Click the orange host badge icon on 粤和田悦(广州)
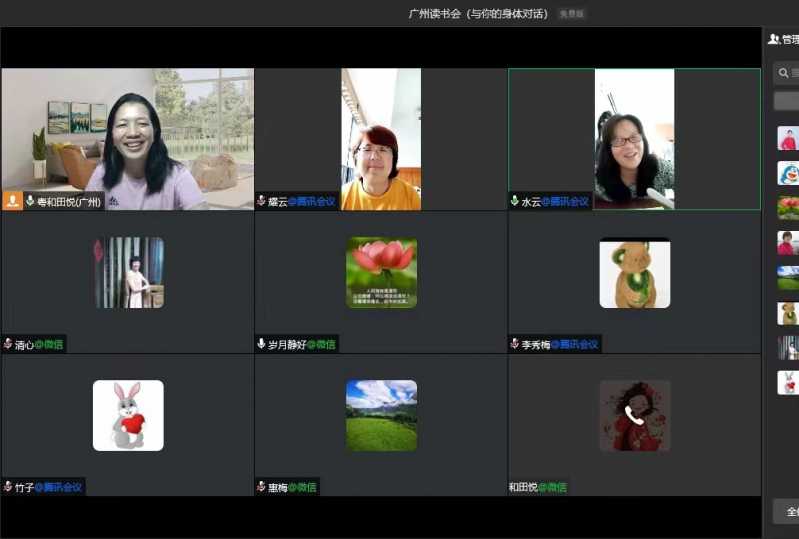This screenshot has height=539, width=799. click(x=13, y=201)
